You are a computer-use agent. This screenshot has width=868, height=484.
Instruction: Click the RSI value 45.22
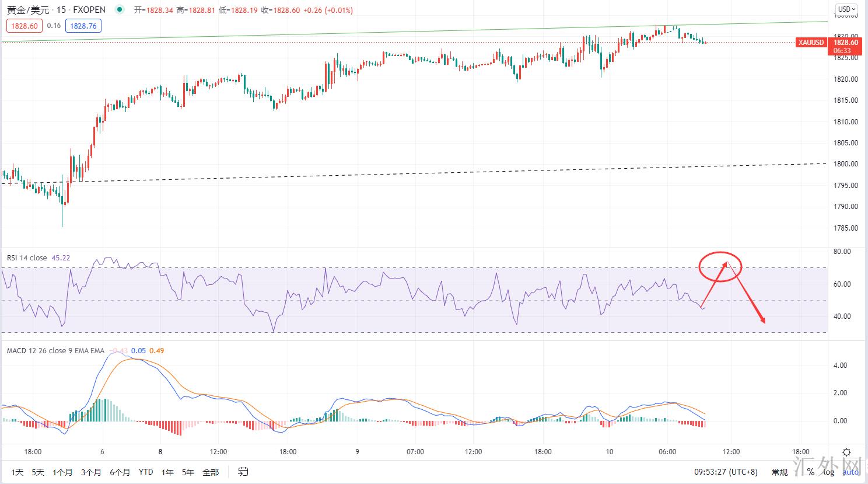point(61,257)
